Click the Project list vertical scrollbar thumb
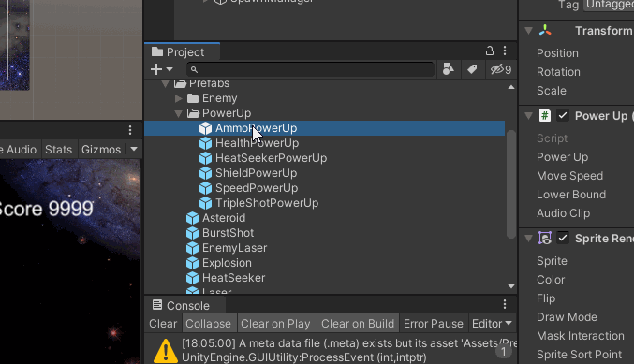Viewport: 634px width, 364px height. (x=511, y=183)
